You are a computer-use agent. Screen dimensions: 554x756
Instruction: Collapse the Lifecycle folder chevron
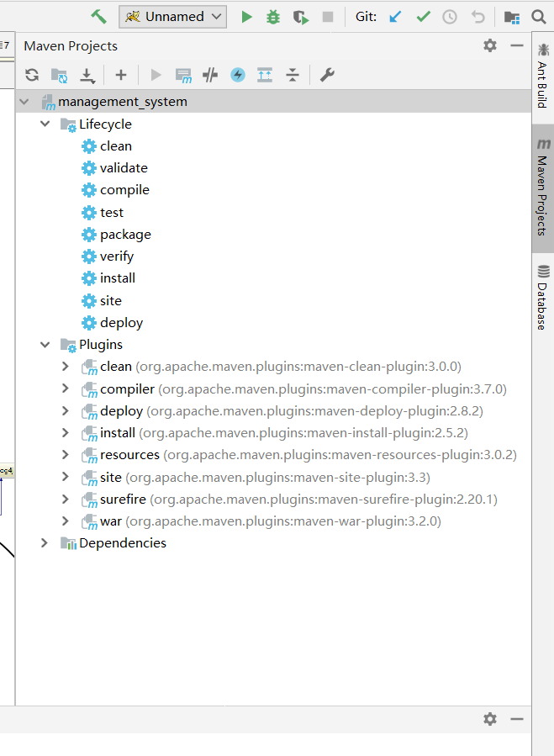pos(45,124)
